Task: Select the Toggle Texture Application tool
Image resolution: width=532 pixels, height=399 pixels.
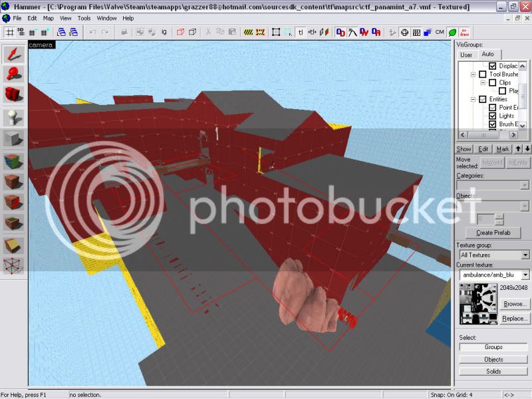Action: [x=13, y=162]
